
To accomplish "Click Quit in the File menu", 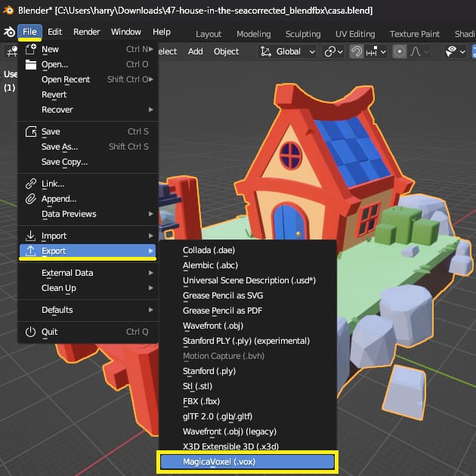I will pyautogui.click(x=49, y=332).
